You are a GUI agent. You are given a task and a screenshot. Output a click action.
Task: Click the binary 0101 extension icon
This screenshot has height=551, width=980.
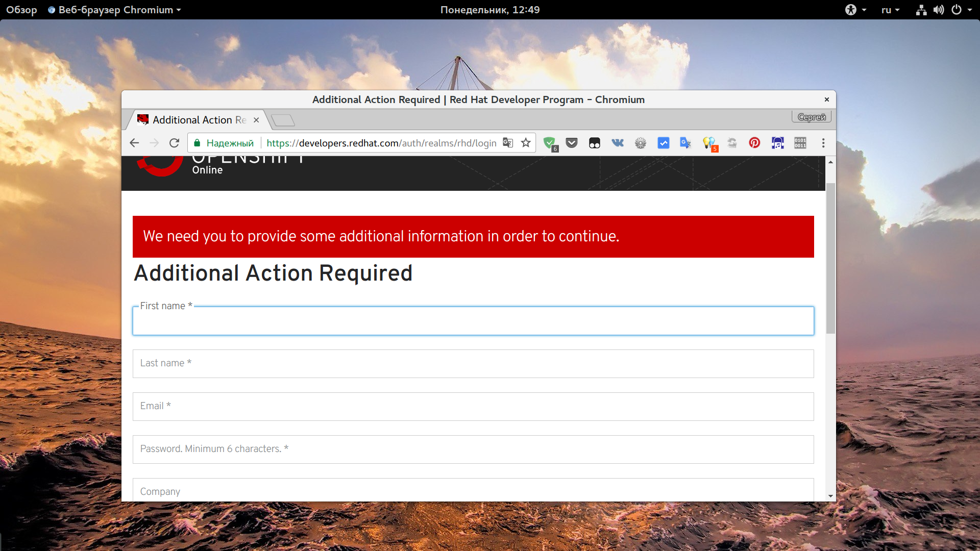(800, 143)
